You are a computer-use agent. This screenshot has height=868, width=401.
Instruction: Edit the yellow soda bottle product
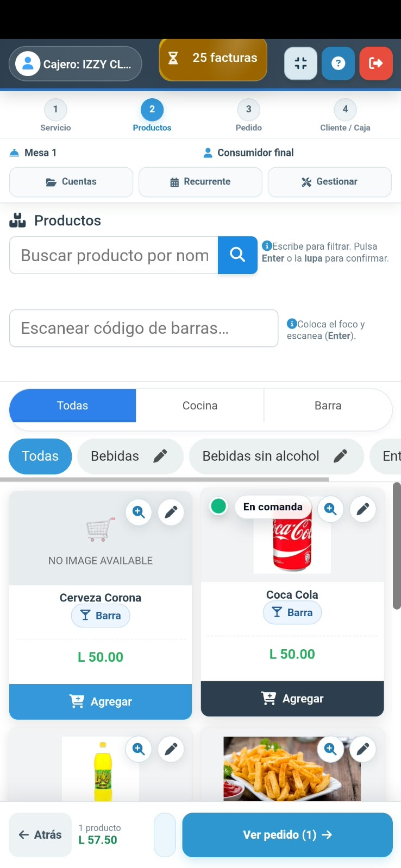(x=171, y=749)
